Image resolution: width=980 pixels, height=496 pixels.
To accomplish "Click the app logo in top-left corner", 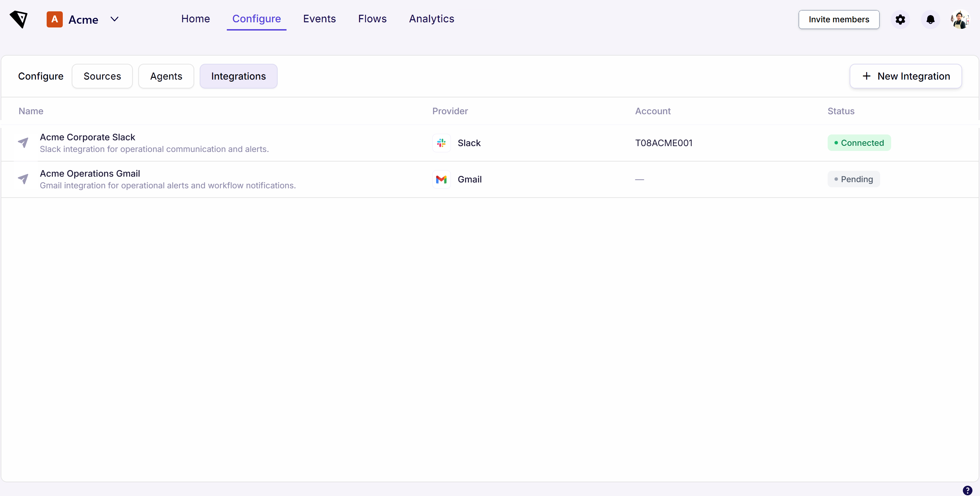I will 19,19.
